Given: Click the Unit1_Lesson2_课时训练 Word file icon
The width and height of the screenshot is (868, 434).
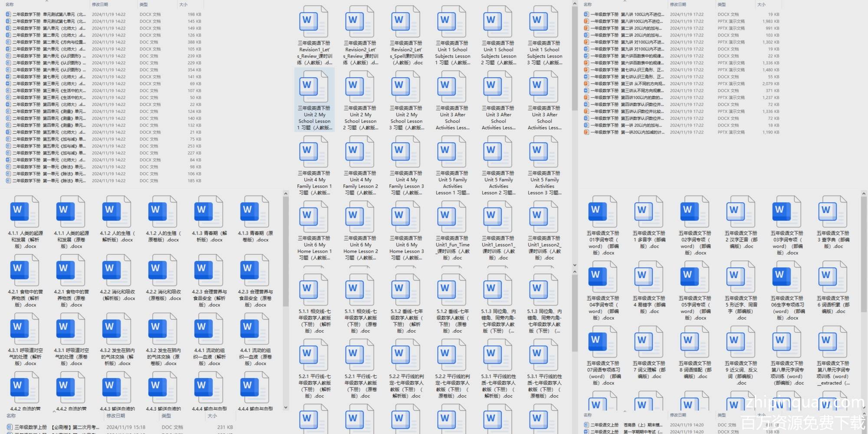Looking at the screenshot, I should (x=544, y=217).
